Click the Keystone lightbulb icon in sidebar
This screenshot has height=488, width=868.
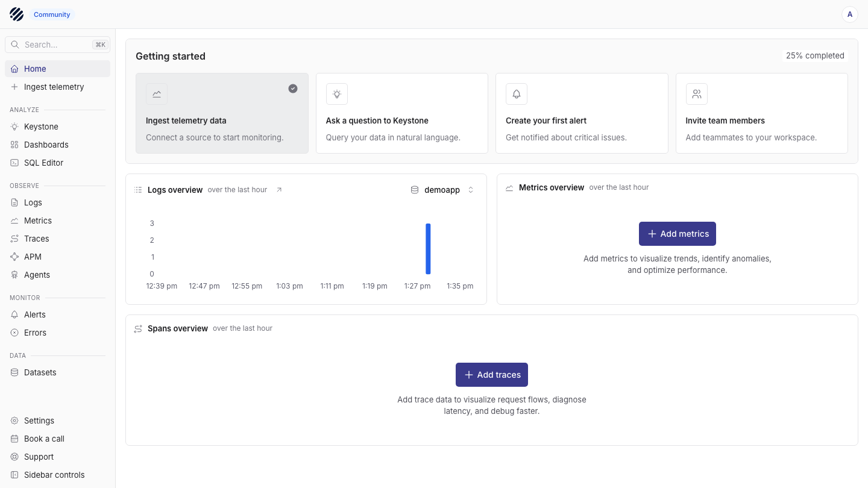[14, 127]
